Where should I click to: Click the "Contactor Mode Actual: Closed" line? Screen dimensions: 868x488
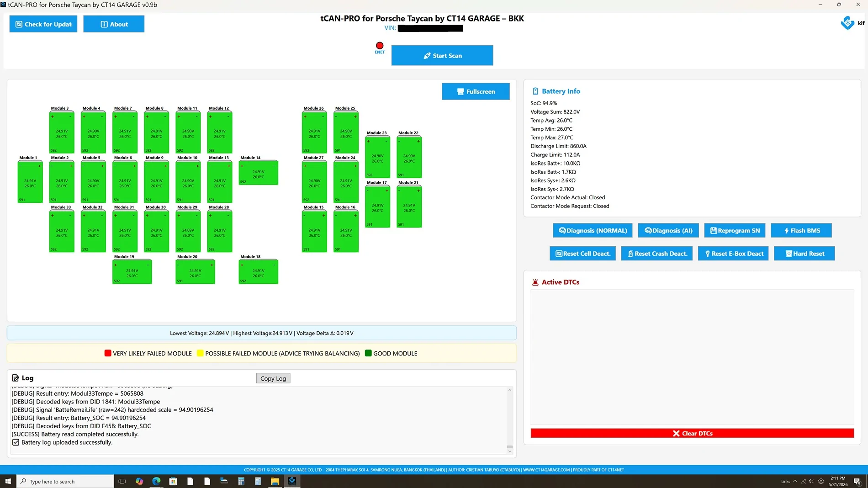click(568, 197)
